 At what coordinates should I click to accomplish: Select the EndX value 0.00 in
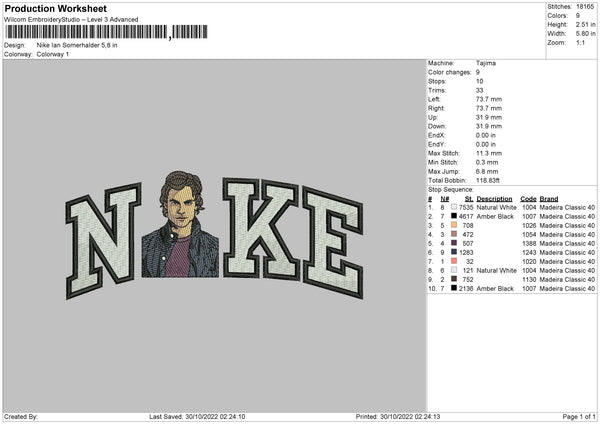tap(486, 135)
